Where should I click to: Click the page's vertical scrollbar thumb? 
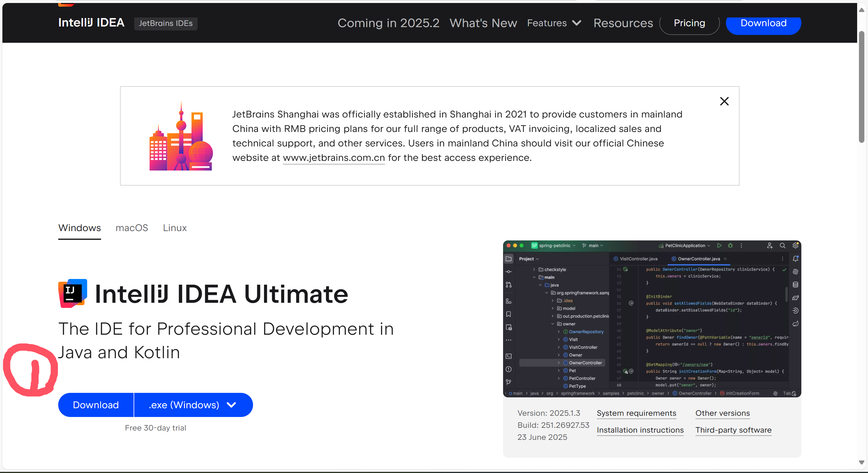[861, 86]
